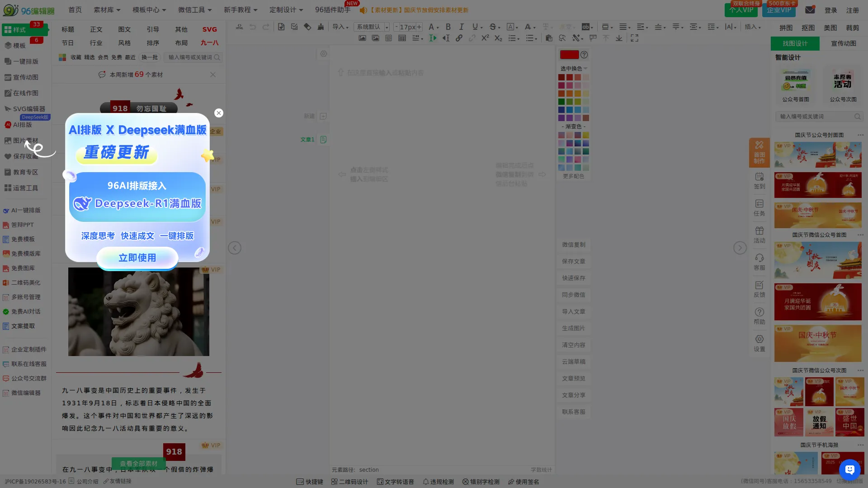Click the stone lion thumbnail
The width and height of the screenshot is (868, 488).
tap(139, 312)
